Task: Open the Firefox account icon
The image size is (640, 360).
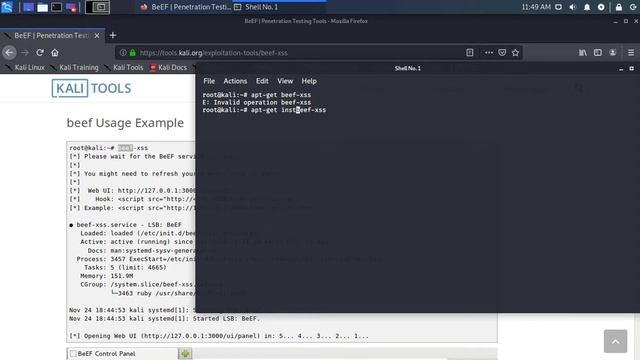Action: tap(613, 53)
